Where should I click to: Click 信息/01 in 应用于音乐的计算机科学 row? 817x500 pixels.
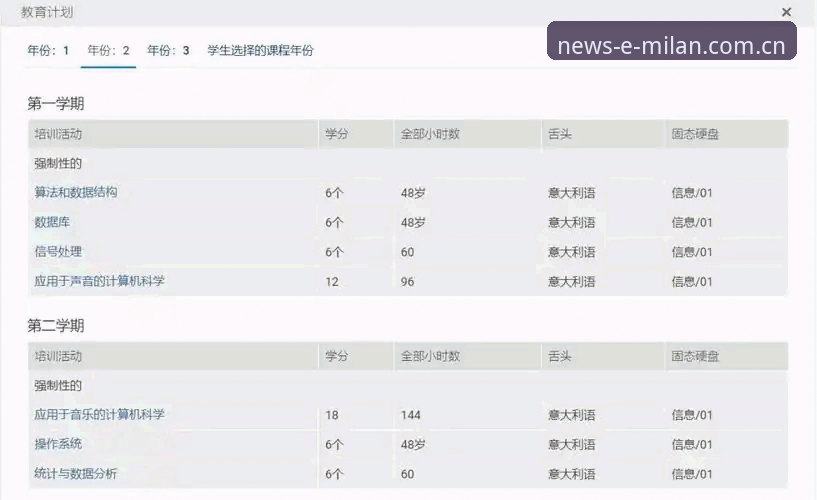(692, 415)
